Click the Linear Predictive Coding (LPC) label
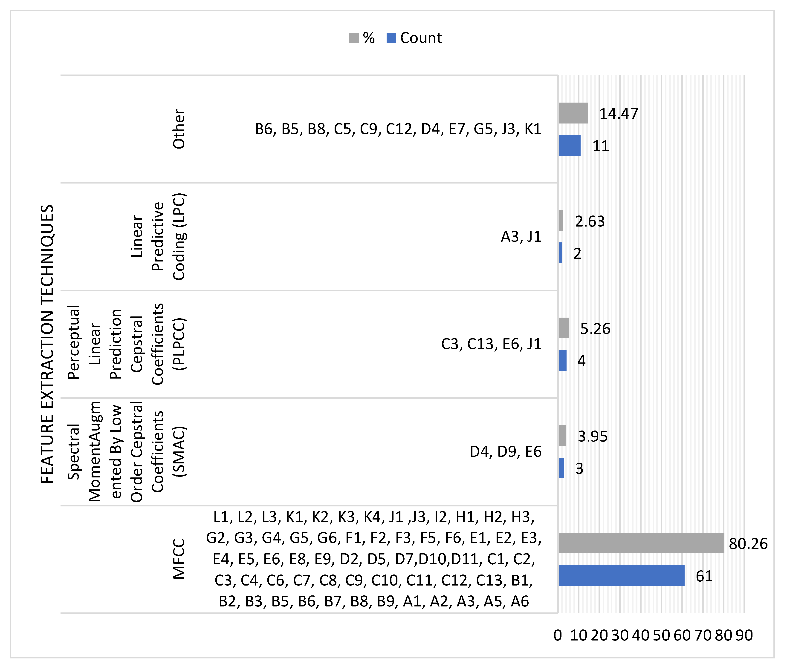 coord(158,236)
